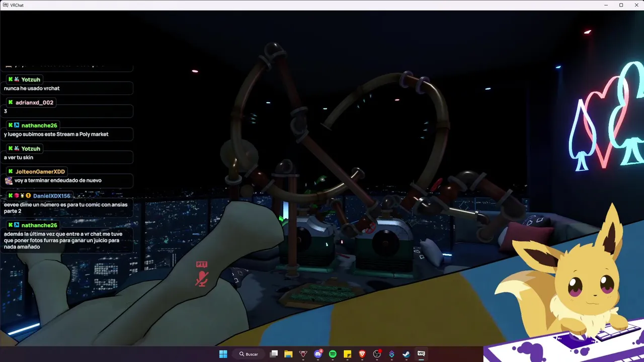Click the nathanche26 username above 'además la última vez'
Screen dimensions: 644x362
[39, 225]
